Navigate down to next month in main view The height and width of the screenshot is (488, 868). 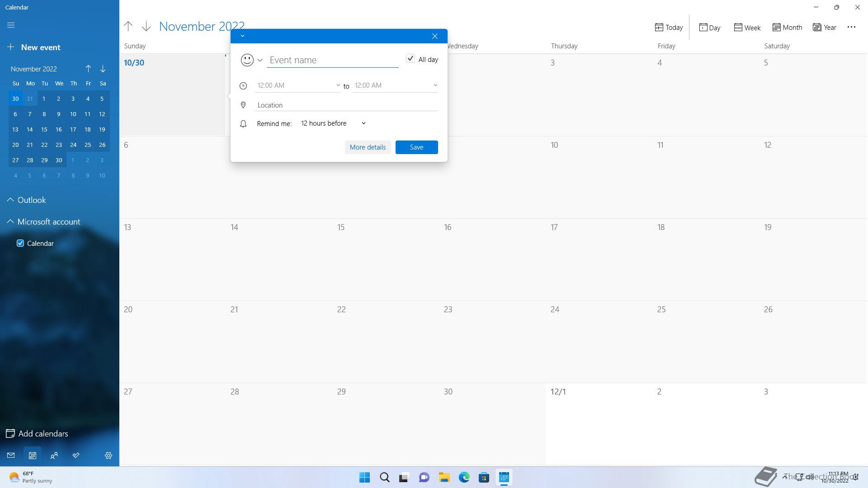pyautogui.click(x=146, y=26)
